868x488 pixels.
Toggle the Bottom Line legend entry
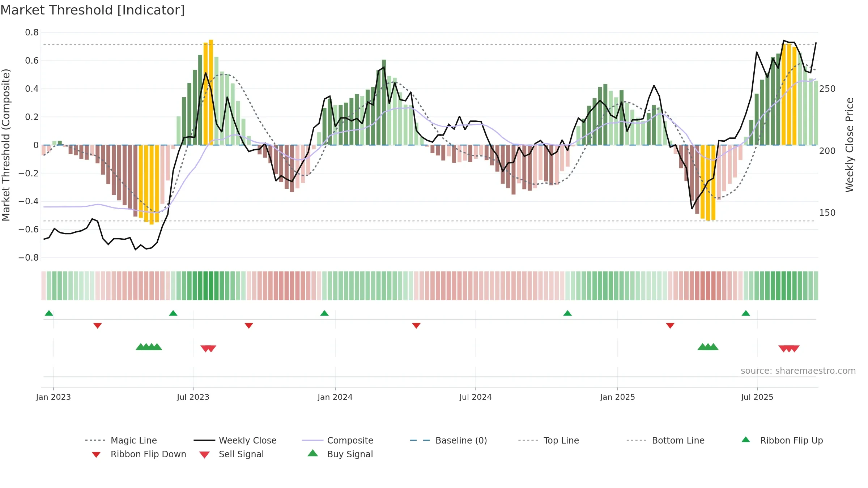(665, 440)
